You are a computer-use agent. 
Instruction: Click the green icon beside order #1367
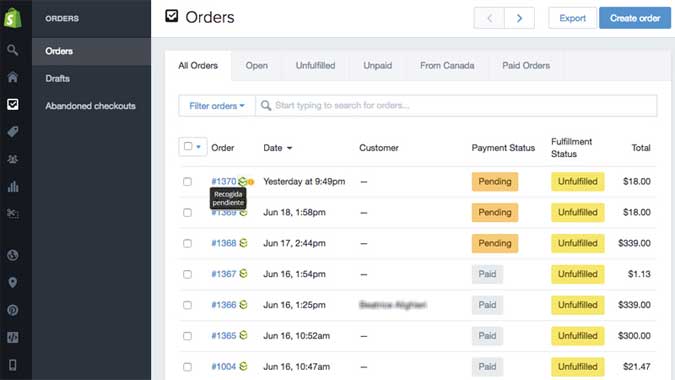point(243,274)
